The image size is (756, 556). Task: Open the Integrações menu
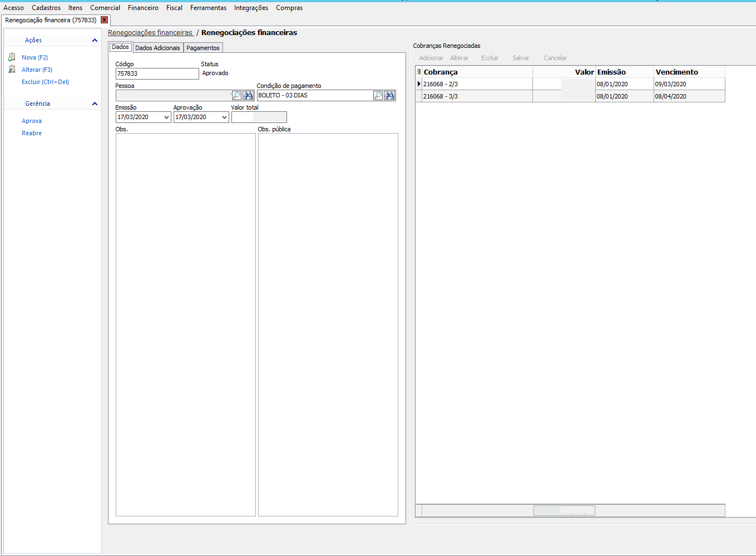pos(251,8)
